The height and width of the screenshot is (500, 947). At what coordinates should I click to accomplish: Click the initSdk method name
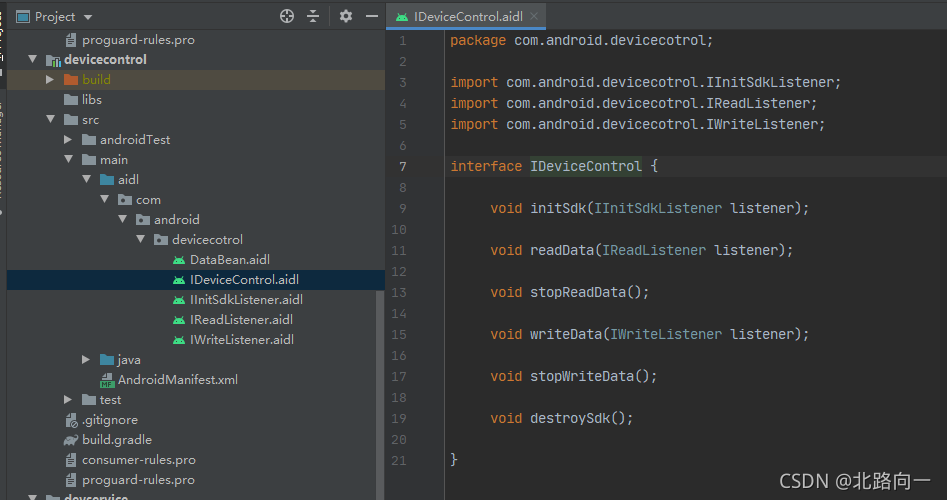pos(558,208)
